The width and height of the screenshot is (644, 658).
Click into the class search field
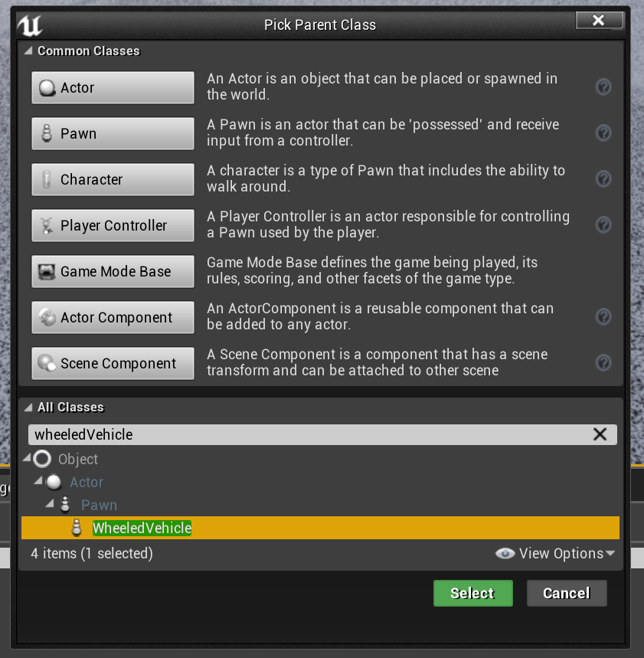point(306,434)
